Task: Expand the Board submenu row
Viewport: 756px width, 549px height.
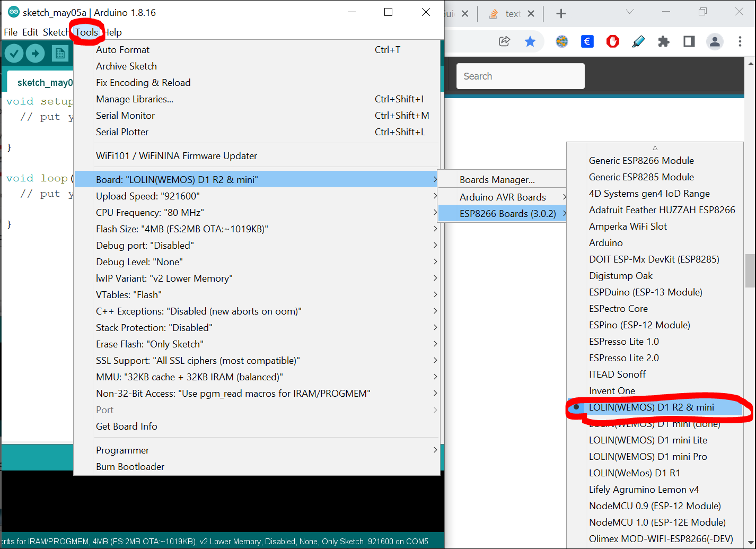Action: coord(257,179)
